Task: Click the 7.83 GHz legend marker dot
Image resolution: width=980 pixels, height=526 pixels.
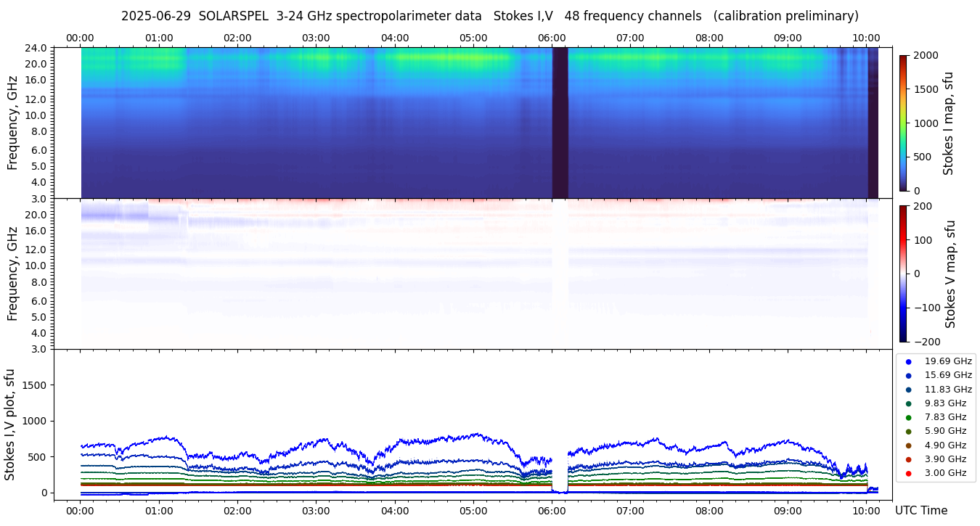Action: point(908,417)
